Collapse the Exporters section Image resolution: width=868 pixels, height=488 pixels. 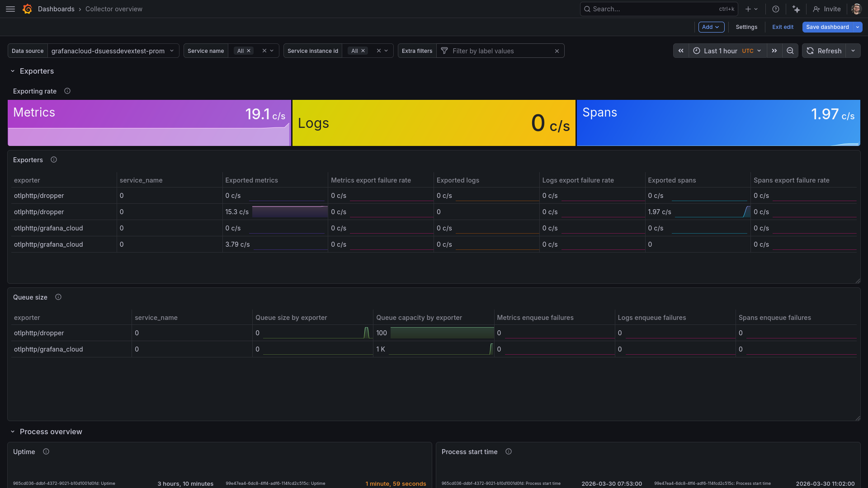(x=12, y=71)
